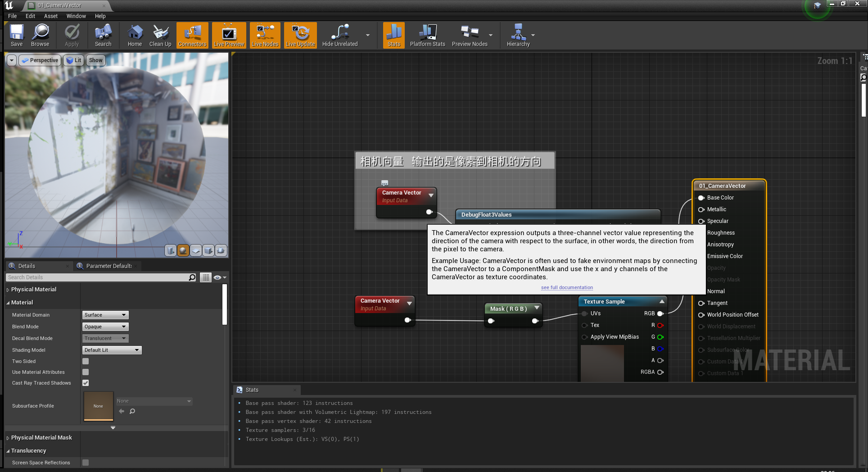Disable Cast Ray Traced Shadows
868x472 pixels.
click(x=85, y=383)
